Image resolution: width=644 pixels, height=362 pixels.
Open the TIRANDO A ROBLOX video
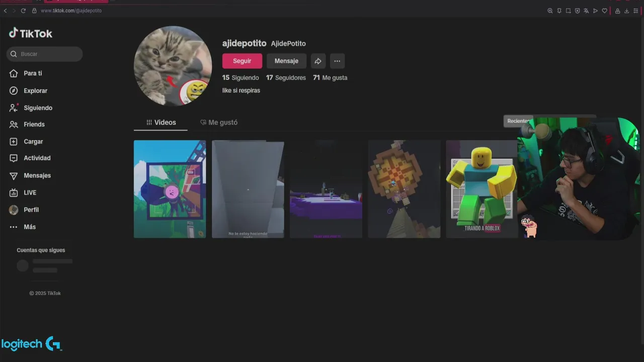[x=482, y=189]
